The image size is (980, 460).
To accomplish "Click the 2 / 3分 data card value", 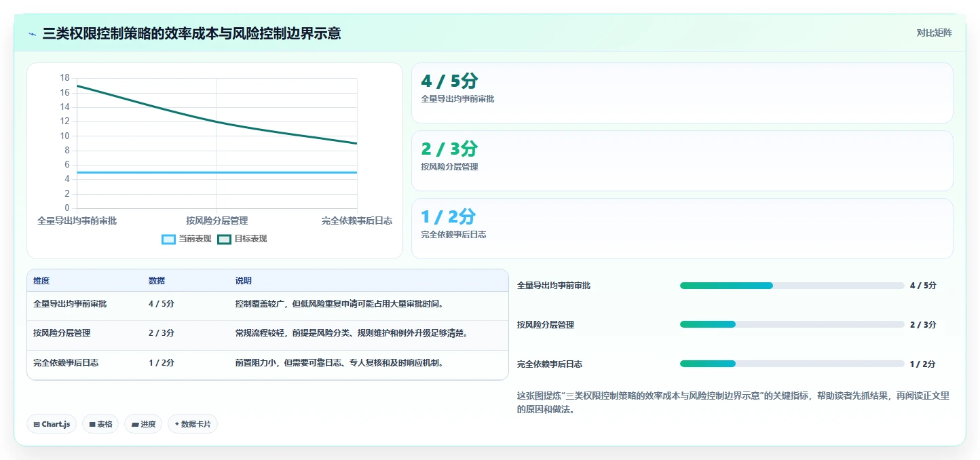I will pos(449,149).
